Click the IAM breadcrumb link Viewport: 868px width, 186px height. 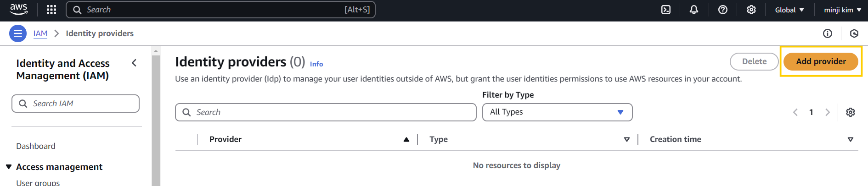tap(40, 33)
